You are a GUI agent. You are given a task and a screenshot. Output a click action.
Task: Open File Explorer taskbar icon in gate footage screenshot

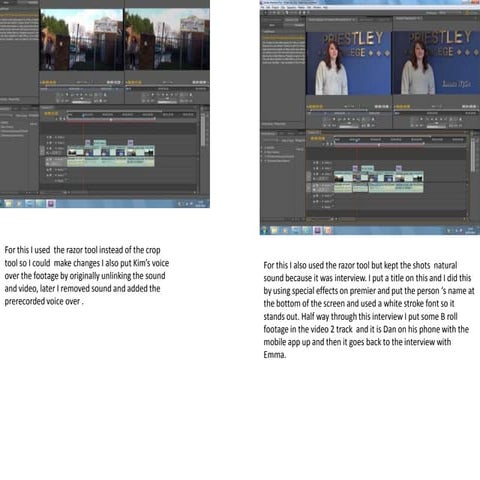[x=8, y=203]
